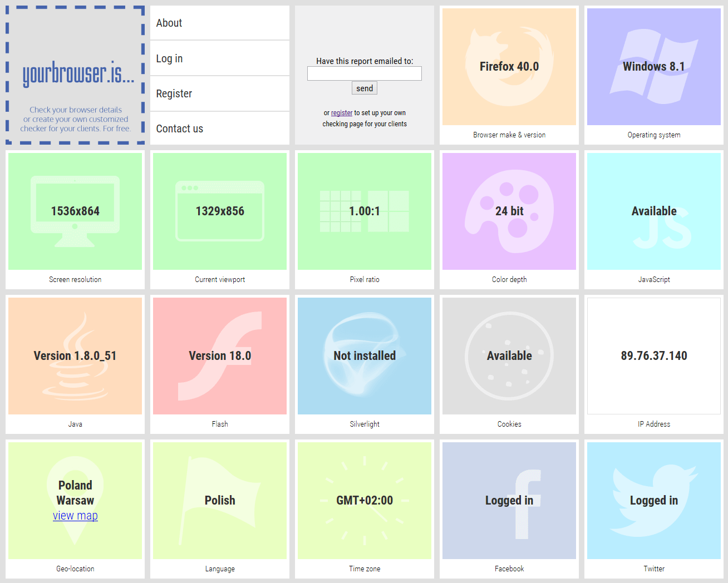Click the IP Address caption

[x=654, y=424]
